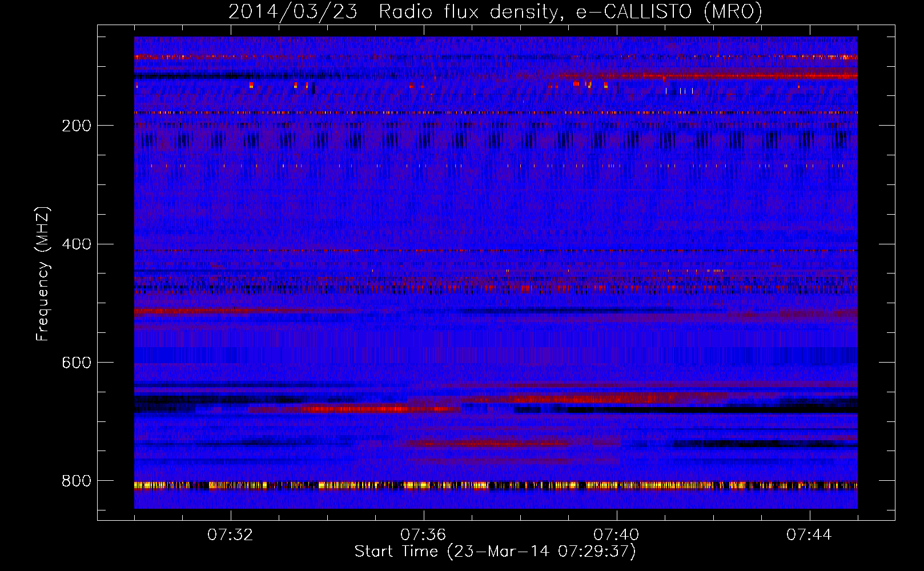Screen dimensions: 924x571
Task: Click the 600 frequency tick label
Action: tap(77, 363)
